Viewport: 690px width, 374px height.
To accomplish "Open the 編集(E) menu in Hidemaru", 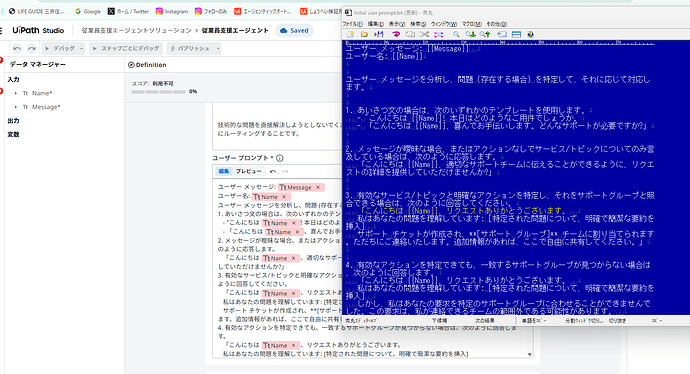I will point(375,24).
